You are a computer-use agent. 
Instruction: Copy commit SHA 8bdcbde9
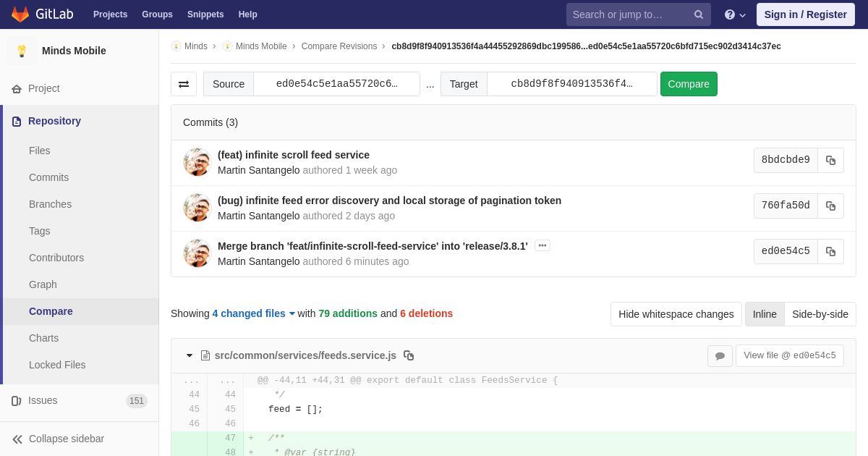click(x=830, y=161)
